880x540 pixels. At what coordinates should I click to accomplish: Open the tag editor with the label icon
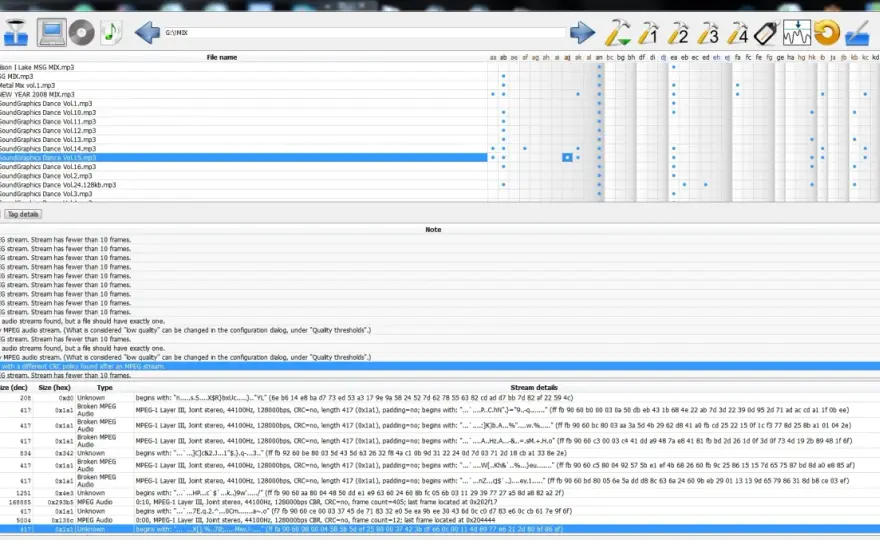(766, 33)
